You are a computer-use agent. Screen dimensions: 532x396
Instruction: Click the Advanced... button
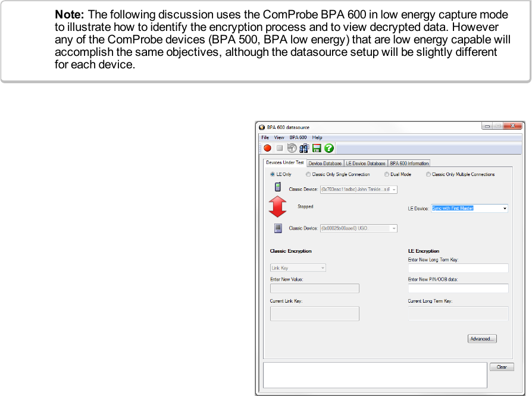click(x=481, y=339)
